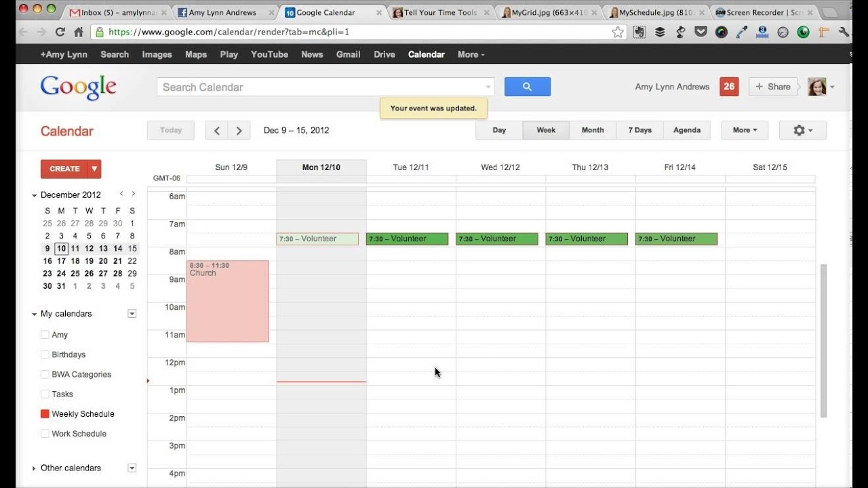Open notifications badge showing 26
Viewport: 868px width, 488px height.
729,87
